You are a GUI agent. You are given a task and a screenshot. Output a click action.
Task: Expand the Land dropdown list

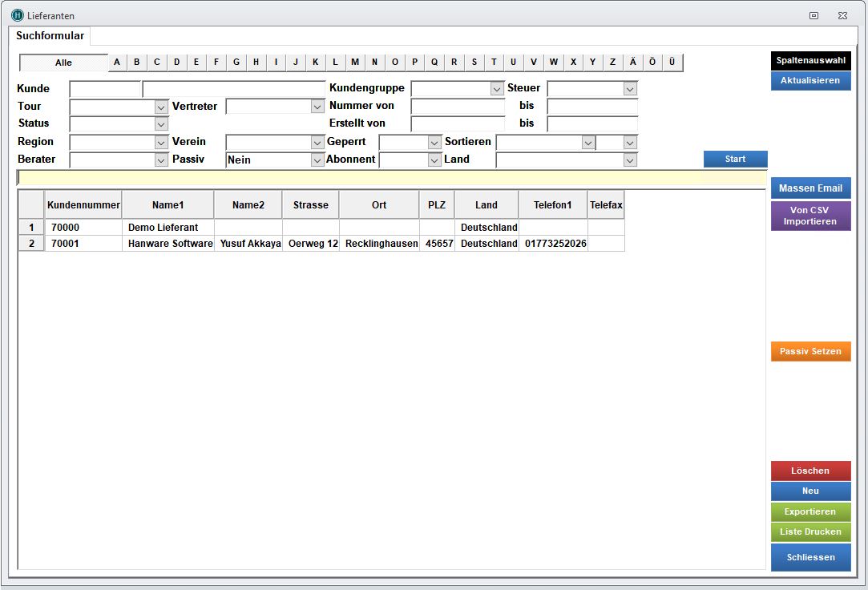tap(630, 160)
